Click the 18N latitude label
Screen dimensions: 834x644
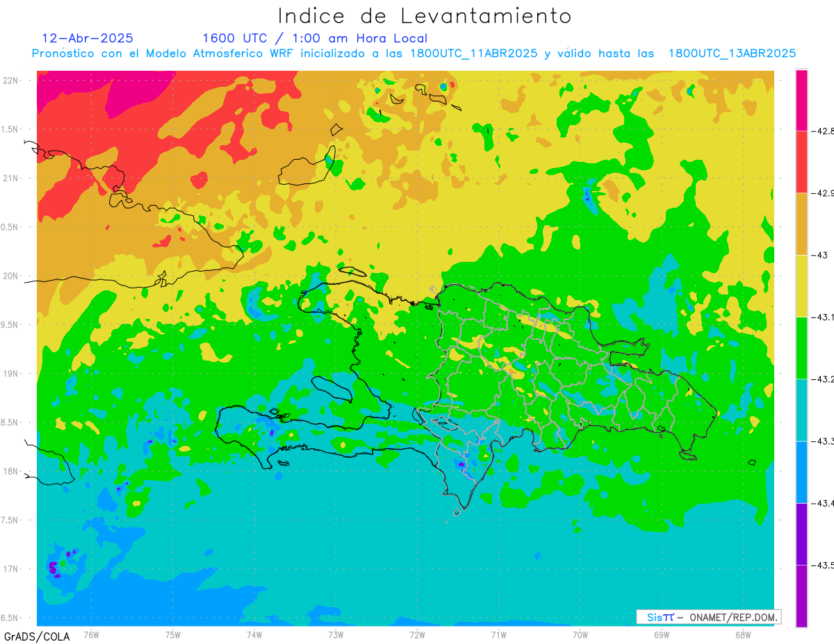[11, 472]
